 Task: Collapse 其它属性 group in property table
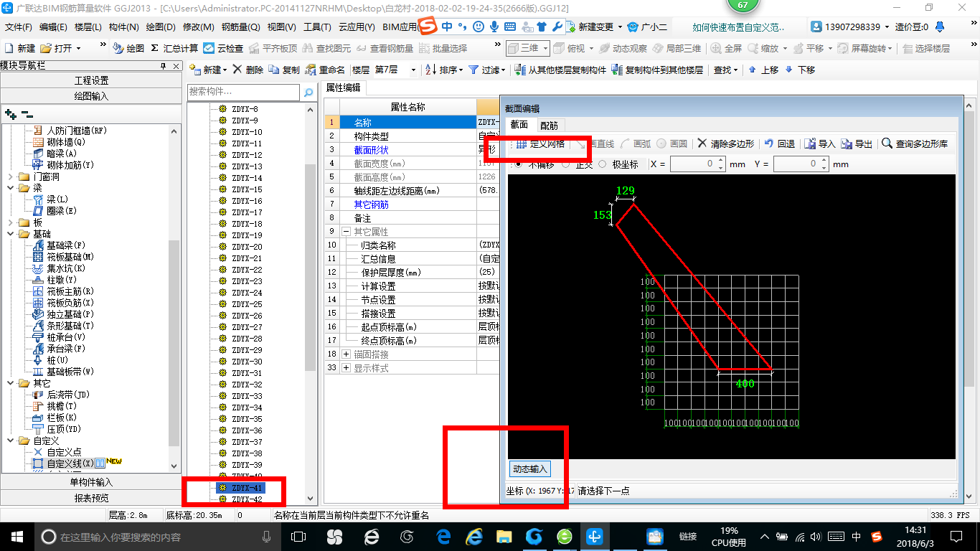(346, 232)
